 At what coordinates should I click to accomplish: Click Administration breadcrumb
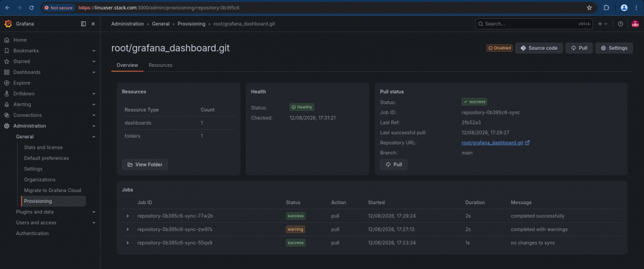click(127, 24)
